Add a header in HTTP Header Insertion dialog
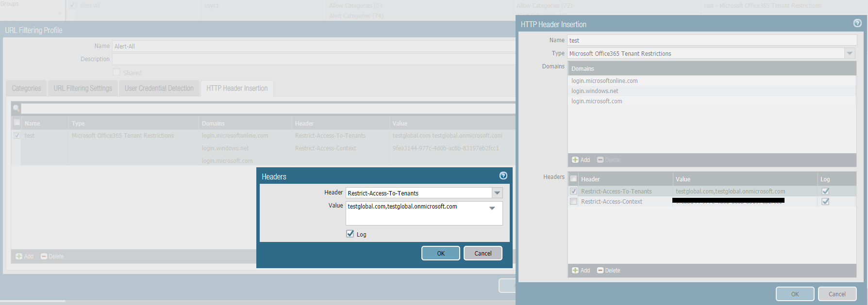The height and width of the screenshot is (305, 868). click(581, 271)
